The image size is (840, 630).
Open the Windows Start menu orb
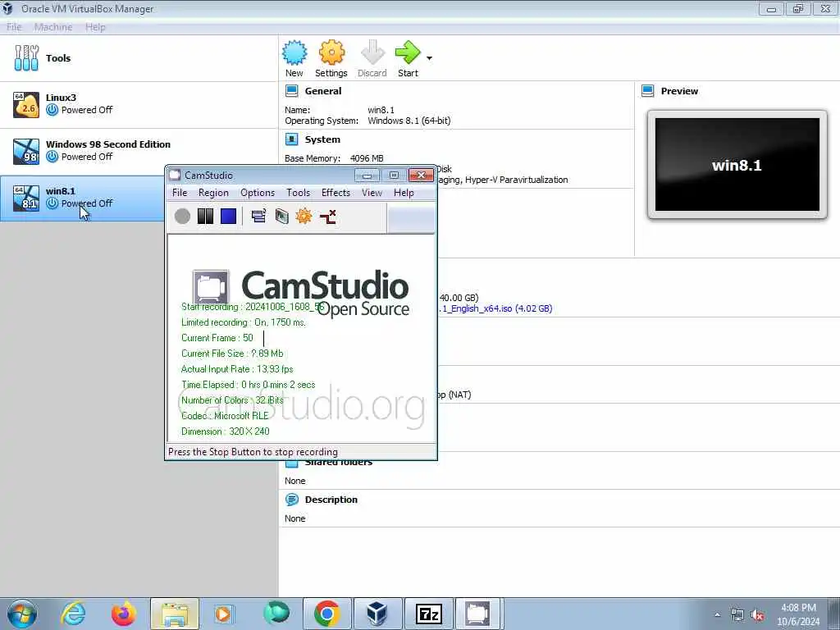click(x=22, y=614)
